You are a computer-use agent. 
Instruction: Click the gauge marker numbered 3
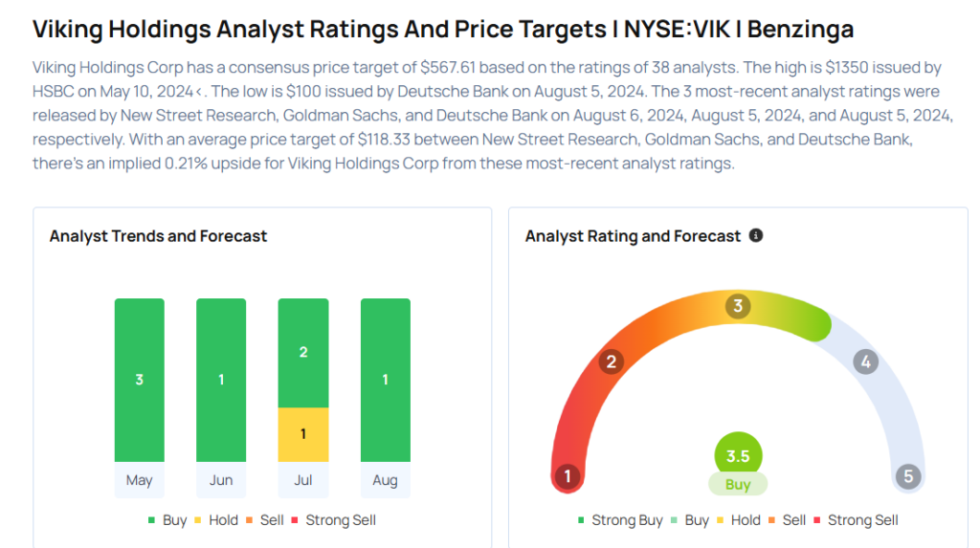pos(737,306)
